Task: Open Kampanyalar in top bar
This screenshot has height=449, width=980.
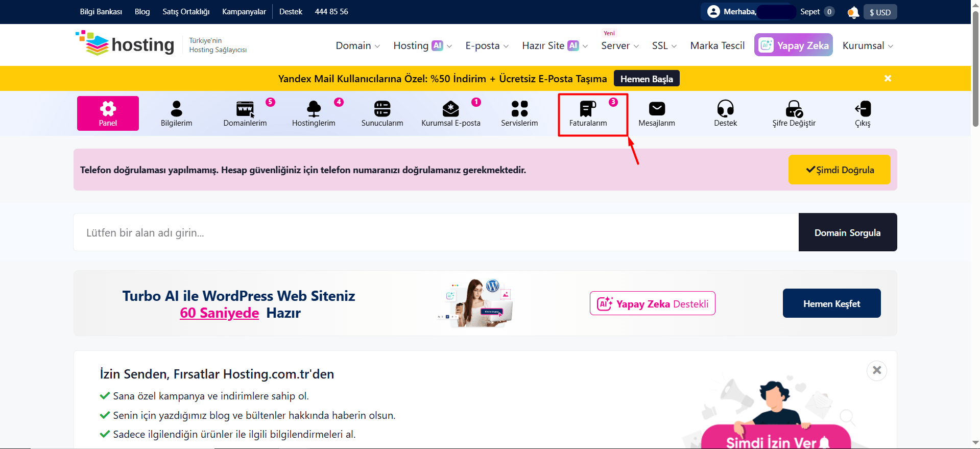Action: click(244, 12)
